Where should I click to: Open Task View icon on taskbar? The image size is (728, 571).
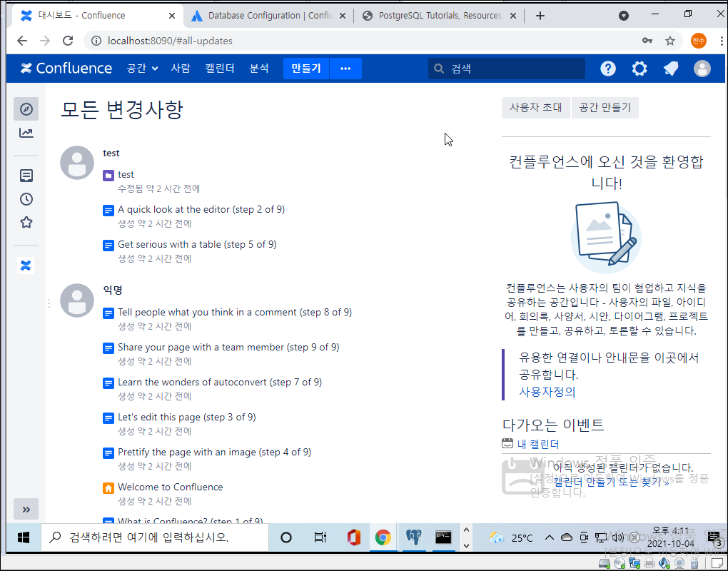click(320, 537)
